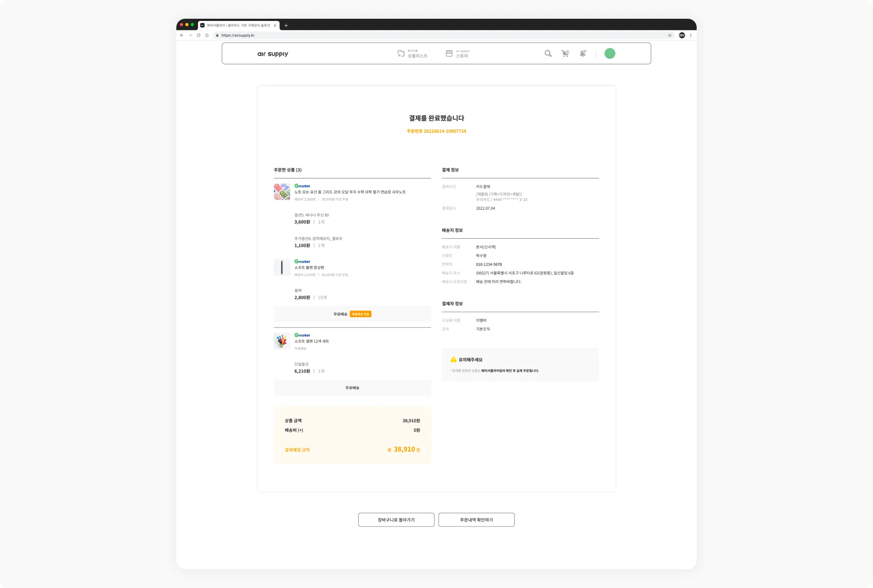This screenshot has height=588, width=873.
Task: Click the notebook product thumbnail
Action: (282, 192)
